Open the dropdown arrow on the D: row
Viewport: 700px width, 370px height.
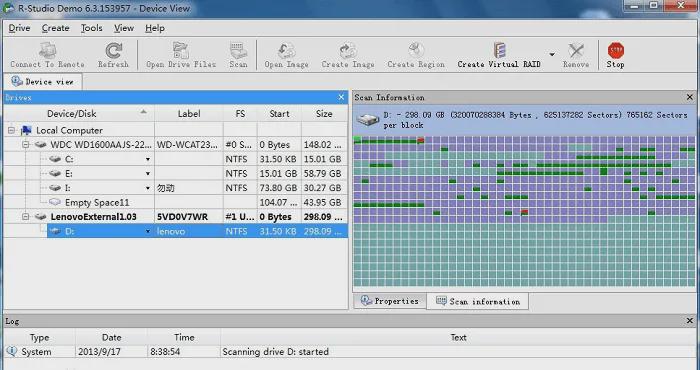148,232
